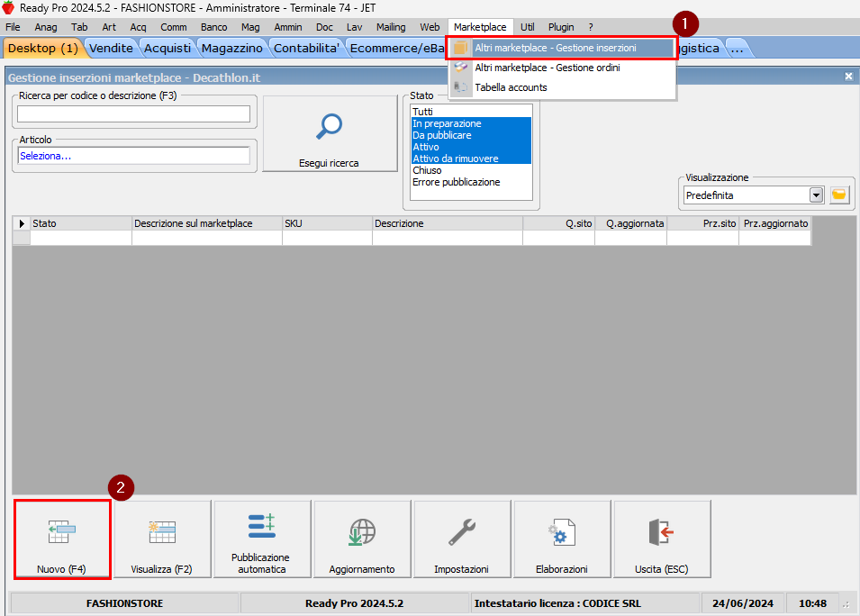Sort by Stato column header
This screenshot has height=616, width=860.
point(81,223)
